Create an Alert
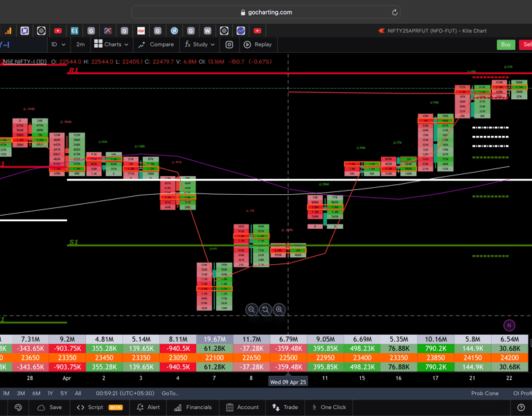This screenshot has width=532, height=416. 148,407
